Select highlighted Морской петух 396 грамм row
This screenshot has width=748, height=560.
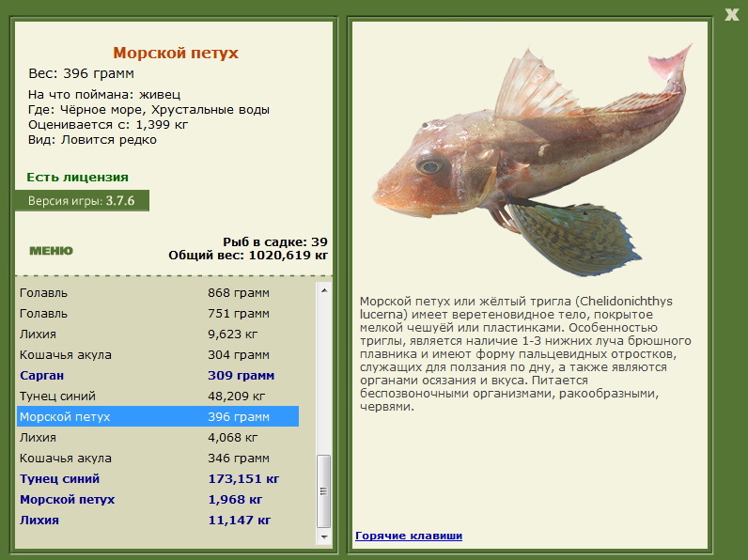point(158,416)
